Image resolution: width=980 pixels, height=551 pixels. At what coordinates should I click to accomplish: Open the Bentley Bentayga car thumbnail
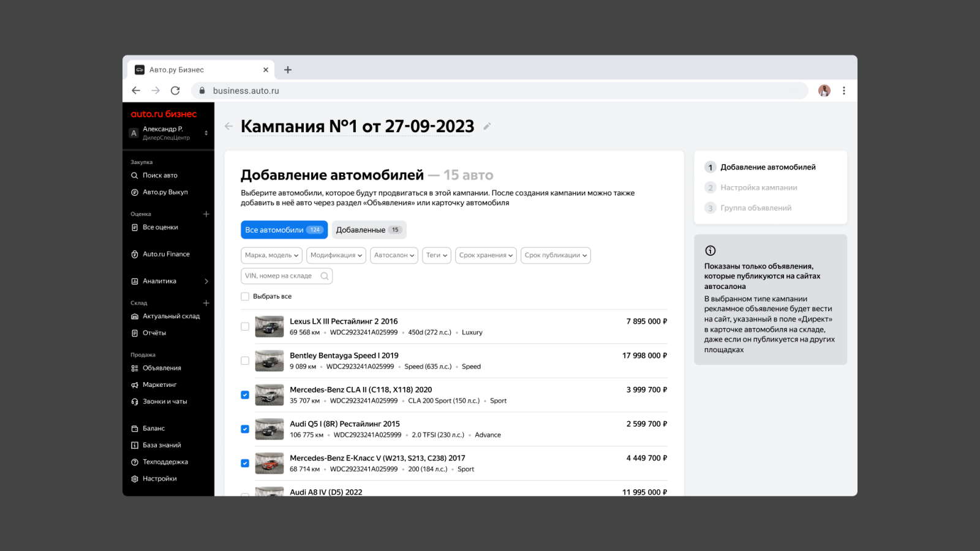269,361
